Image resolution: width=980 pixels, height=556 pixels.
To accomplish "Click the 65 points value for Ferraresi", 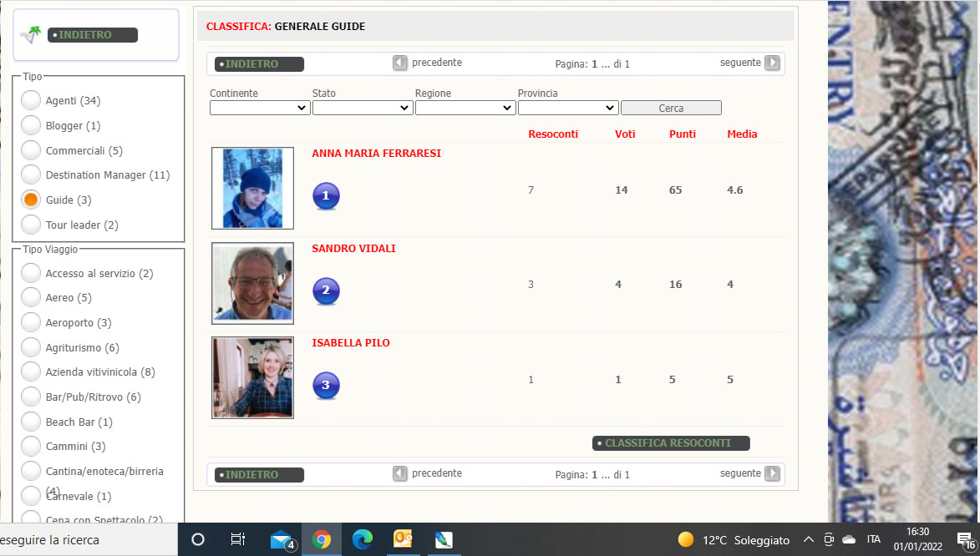I will [x=676, y=190].
